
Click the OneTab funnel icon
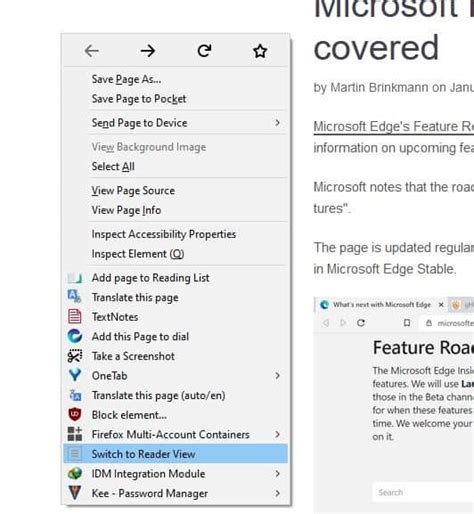pyautogui.click(x=75, y=375)
